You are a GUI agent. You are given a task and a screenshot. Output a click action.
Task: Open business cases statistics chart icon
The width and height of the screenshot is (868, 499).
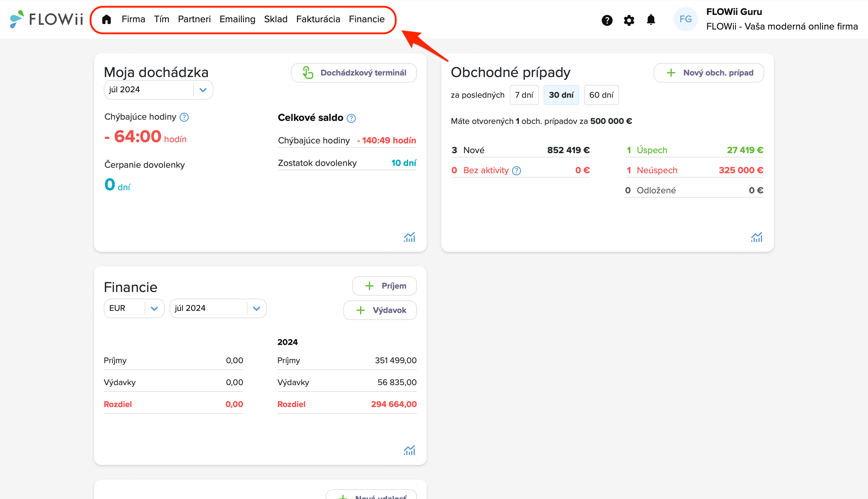pos(757,237)
